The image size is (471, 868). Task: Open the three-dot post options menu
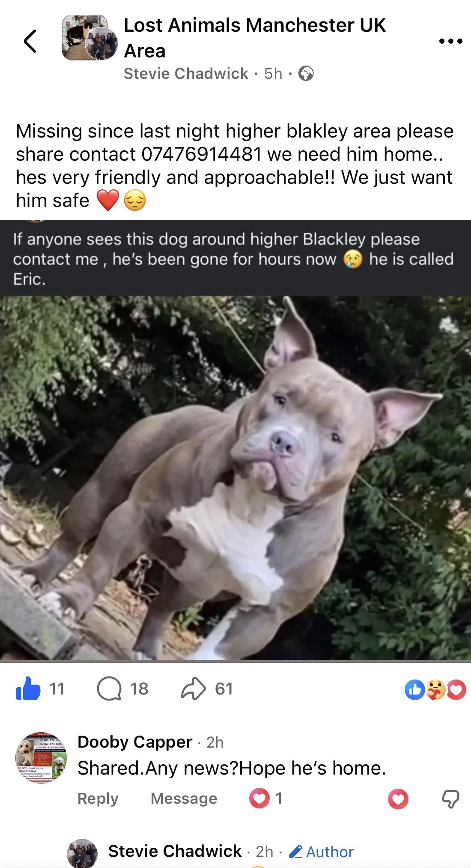point(451,41)
